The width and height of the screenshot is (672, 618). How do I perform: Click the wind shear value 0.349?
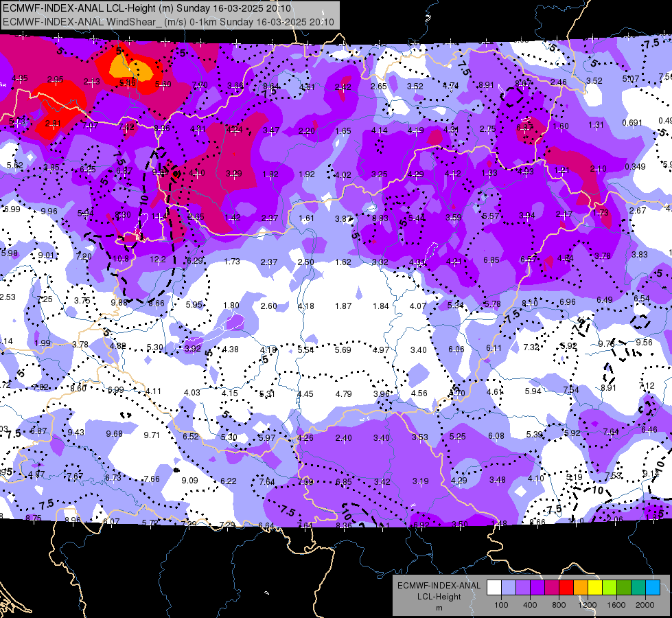635,166
